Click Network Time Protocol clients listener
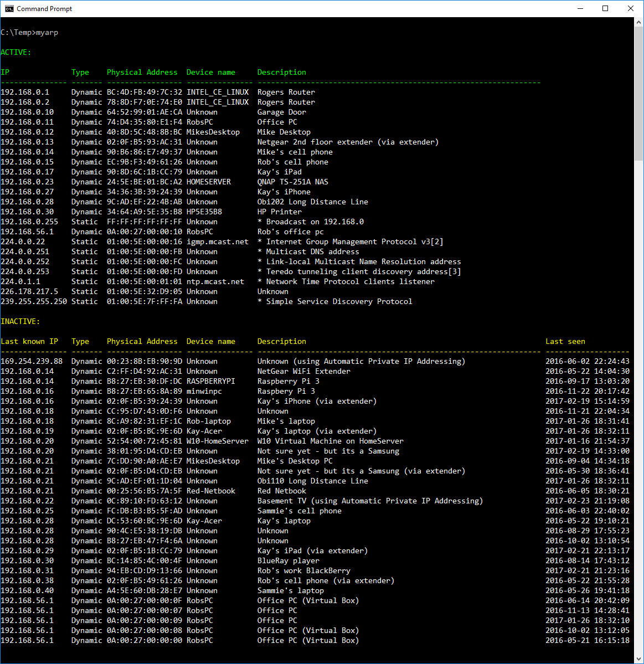The height and width of the screenshot is (664, 644). pos(350,282)
